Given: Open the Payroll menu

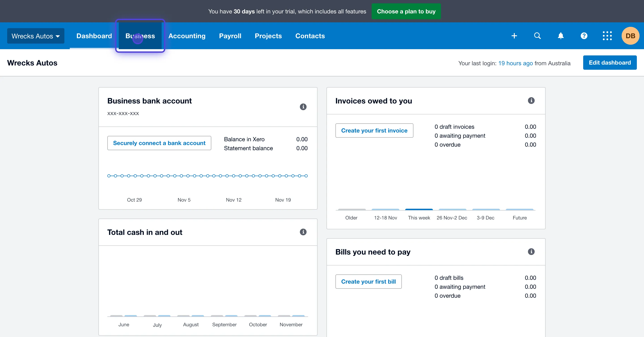Looking at the screenshot, I should [230, 36].
